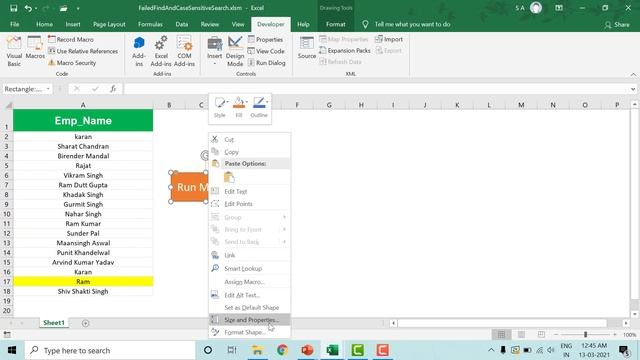The image size is (640, 360).
Task: Click the Paste option icon in context menu
Action: pos(229,177)
